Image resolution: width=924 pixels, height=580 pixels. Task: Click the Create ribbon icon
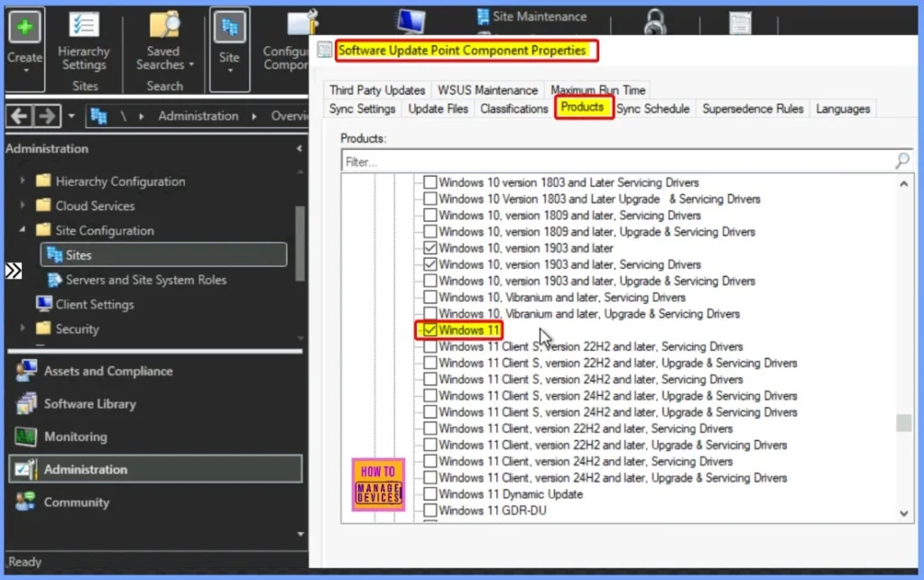coord(24,27)
